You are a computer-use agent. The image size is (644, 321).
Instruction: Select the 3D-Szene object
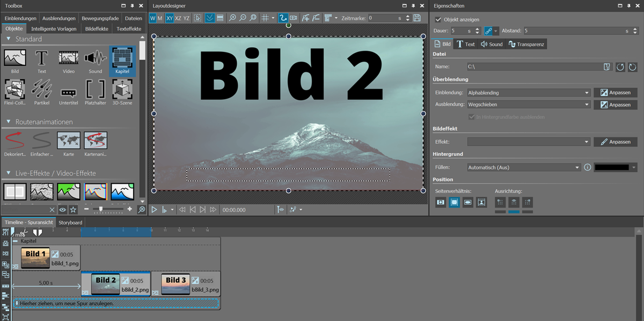click(122, 90)
